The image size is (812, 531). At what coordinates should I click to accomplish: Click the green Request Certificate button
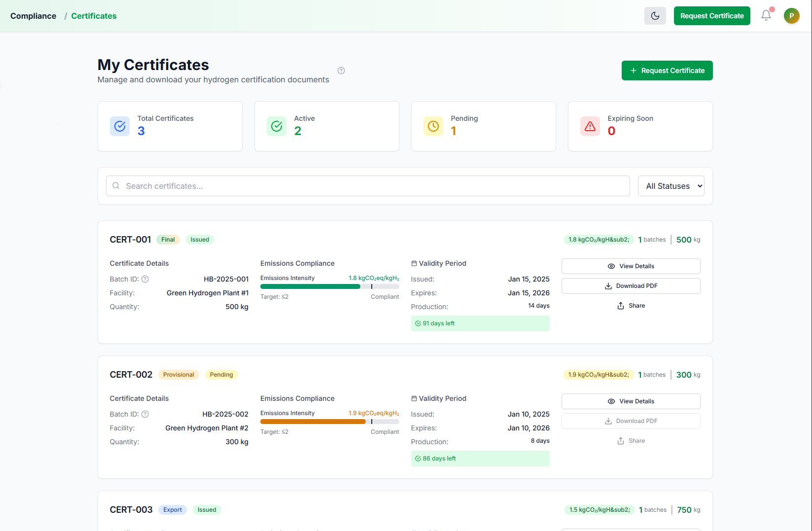(x=667, y=70)
